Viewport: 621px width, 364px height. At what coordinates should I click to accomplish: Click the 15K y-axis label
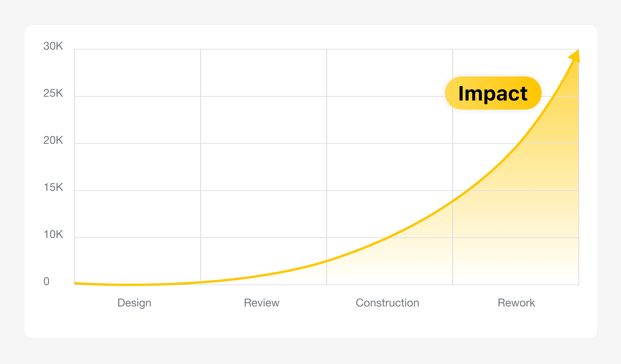[53, 187]
